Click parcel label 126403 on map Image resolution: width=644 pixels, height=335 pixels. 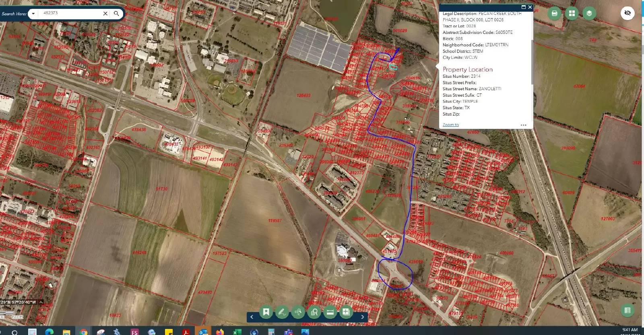[x=303, y=95]
